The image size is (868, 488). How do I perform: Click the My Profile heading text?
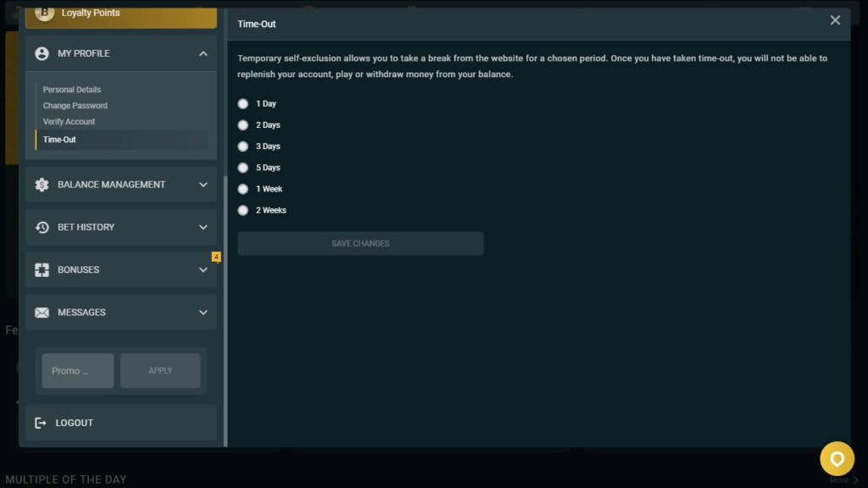coord(84,53)
